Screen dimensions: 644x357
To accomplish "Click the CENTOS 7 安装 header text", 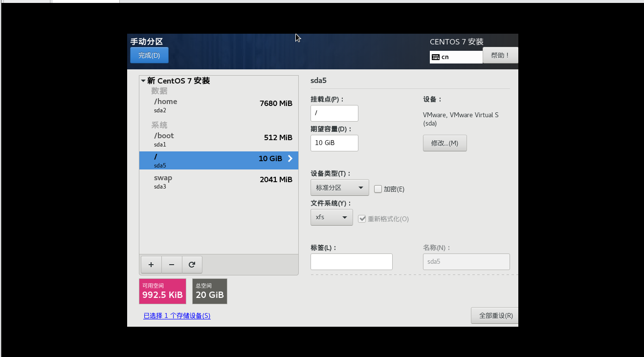I will coord(457,42).
